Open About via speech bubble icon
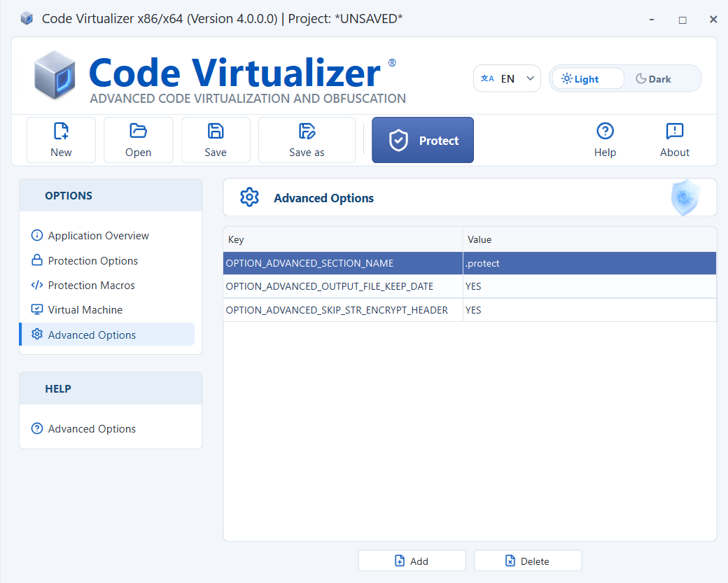Viewport: 728px width, 583px height. coord(675,131)
